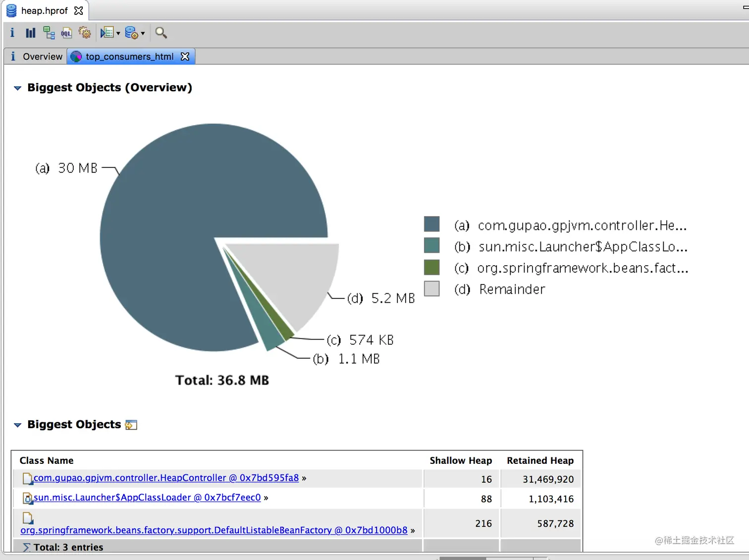749x560 pixels.
Task: Click legend swatch (b) for AppClassLoader
Action: click(x=432, y=245)
